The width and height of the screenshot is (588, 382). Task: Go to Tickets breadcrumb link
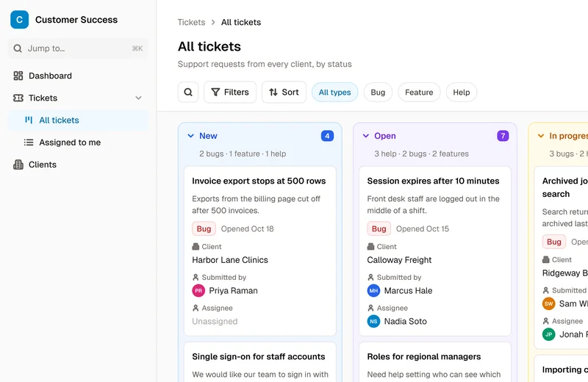(x=191, y=22)
